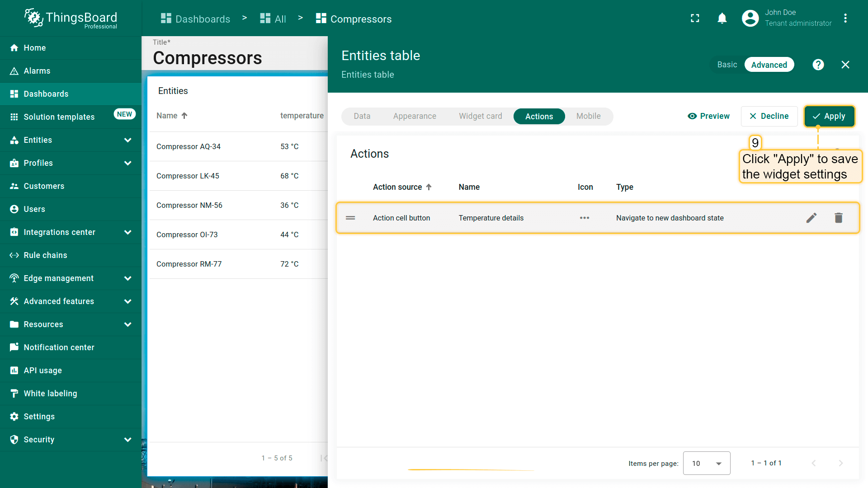Open the notifications bell
The image size is (868, 488).
722,18
